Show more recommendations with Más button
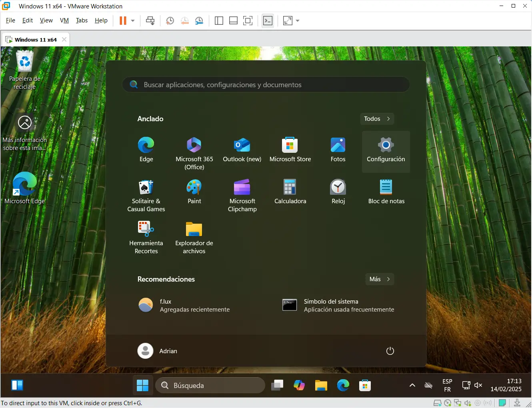Screen dimensions: 532x408 click(380, 279)
